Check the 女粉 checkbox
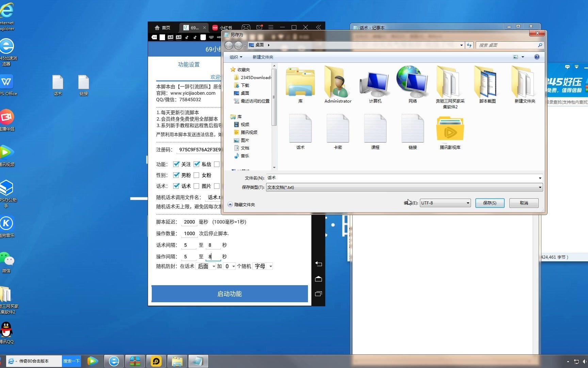 196,175
